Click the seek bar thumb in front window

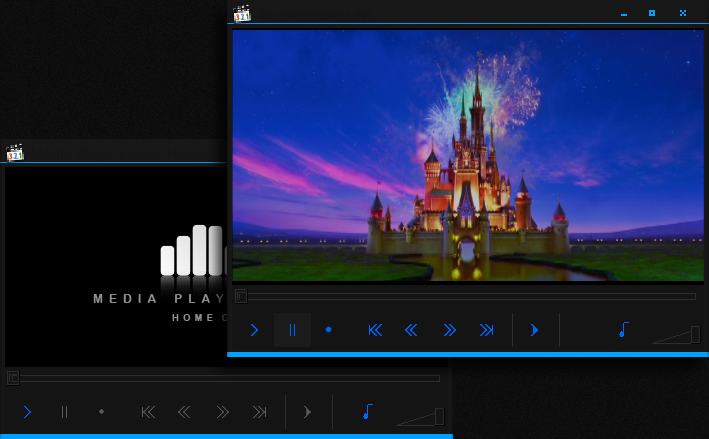click(x=241, y=297)
